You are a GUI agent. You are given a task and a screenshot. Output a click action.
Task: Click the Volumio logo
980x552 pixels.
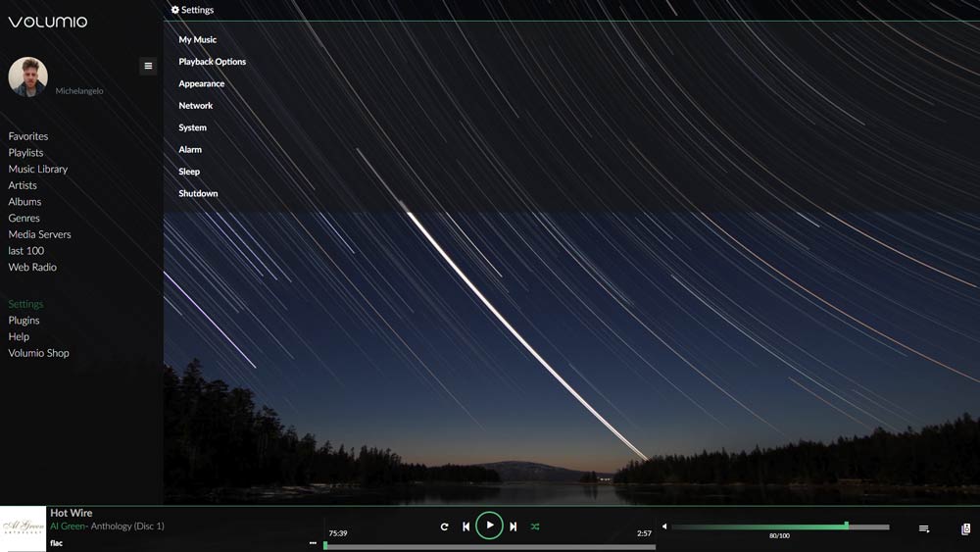point(48,22)
